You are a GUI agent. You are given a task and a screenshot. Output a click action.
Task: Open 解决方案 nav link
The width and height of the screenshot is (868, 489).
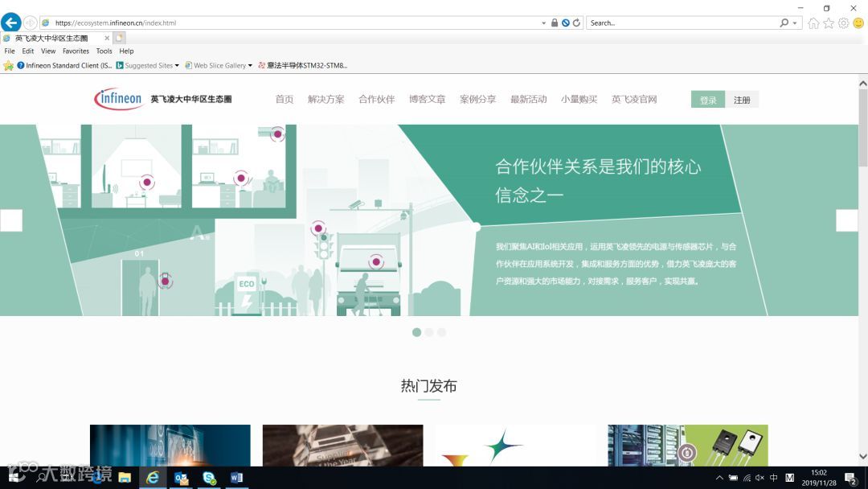click(326, 99)
